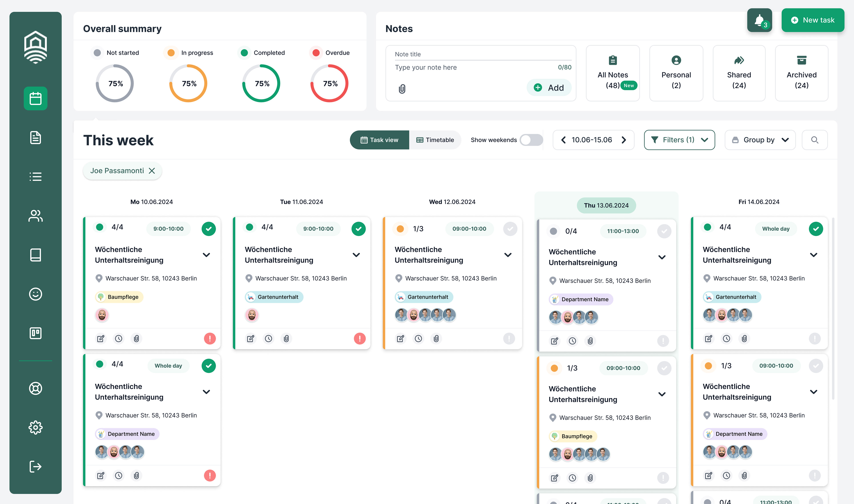Edit the Wednesday 09:00-10:00 task
Viewport: 854px width, 504px height.
[x=401, y=339]
